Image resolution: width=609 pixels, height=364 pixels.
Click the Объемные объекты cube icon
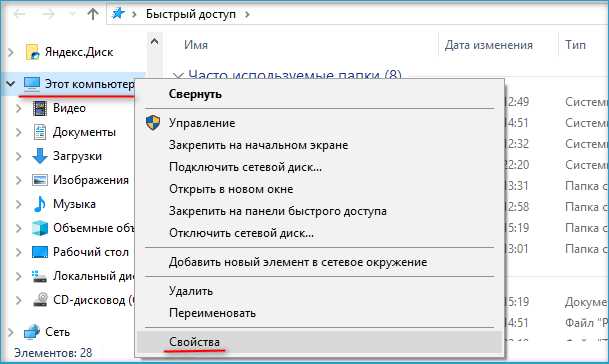tap(40, 228)
